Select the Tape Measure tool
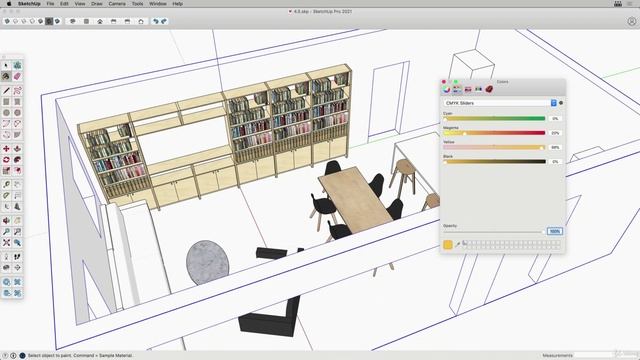This screenshot has width=640, height=360. click(x=6, y=185)
